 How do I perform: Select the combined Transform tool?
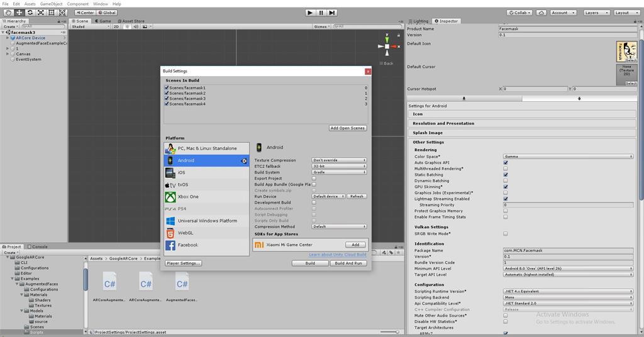tap(62, 13)
